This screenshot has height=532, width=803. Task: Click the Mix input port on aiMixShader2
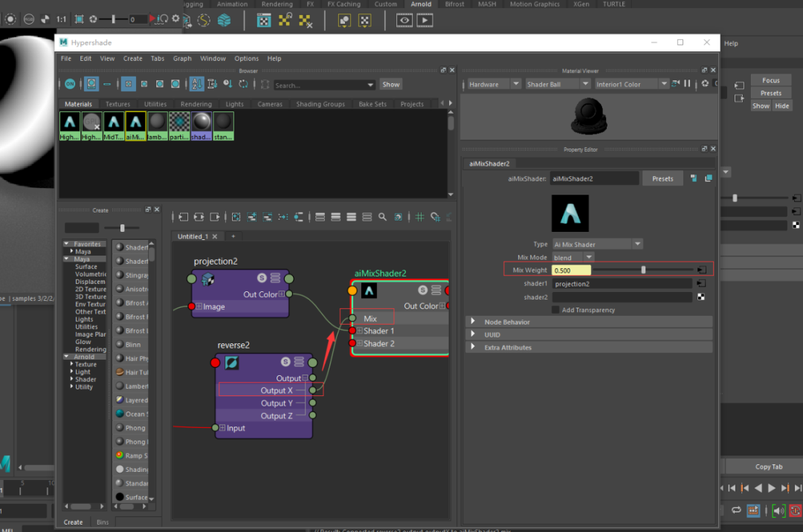352,318
